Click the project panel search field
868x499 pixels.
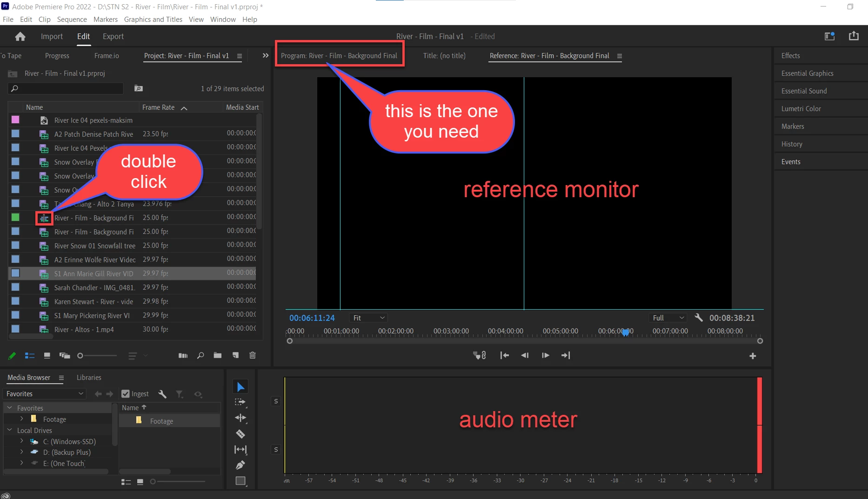[66, 88]
